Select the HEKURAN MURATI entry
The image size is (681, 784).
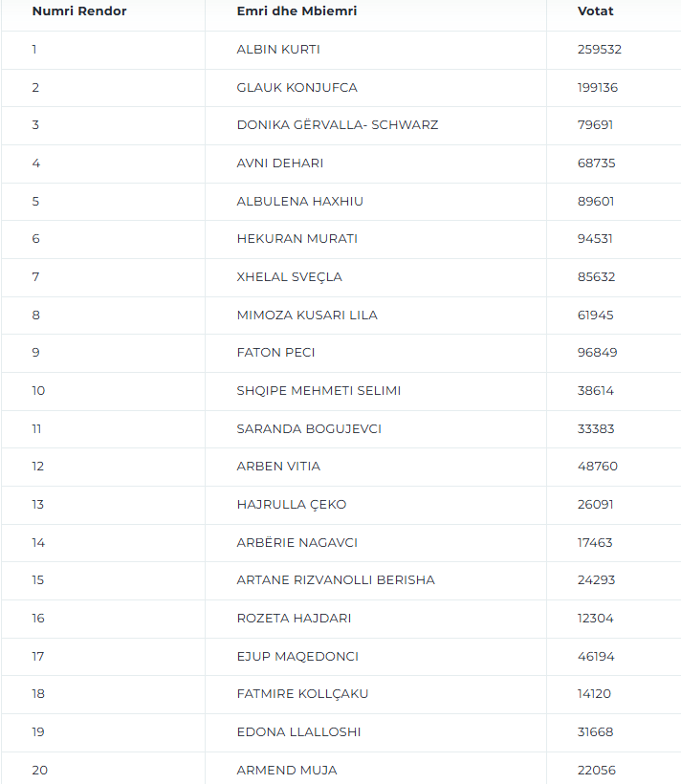297,238
